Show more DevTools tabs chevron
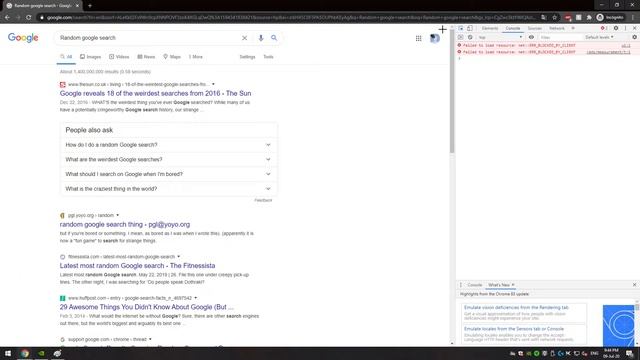This screenshot has width=640, height=360. tap(573, 28)
